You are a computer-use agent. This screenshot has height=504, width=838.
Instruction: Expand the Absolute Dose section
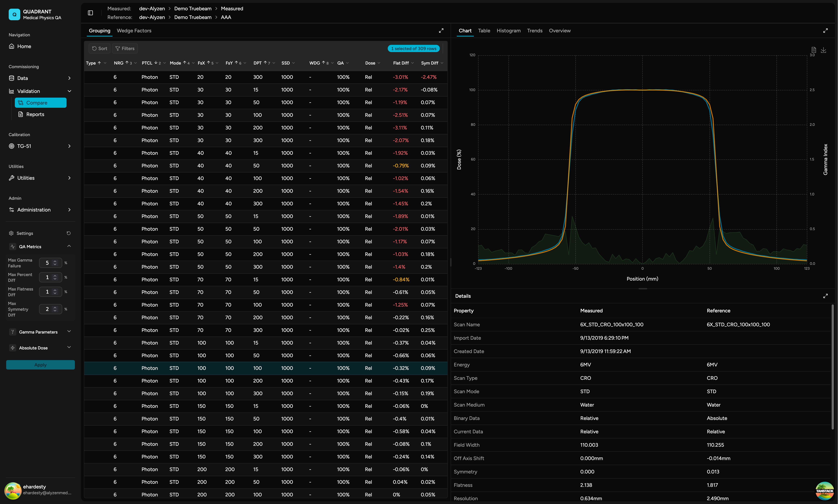click(69, 347)
